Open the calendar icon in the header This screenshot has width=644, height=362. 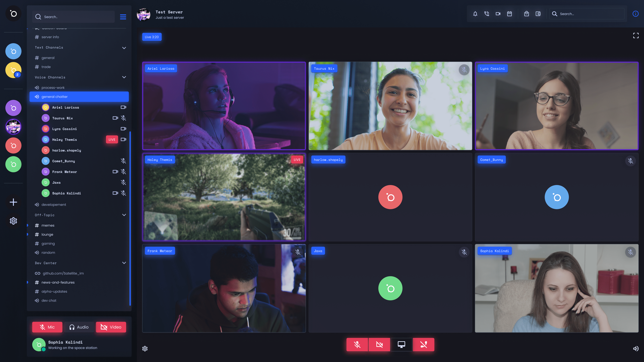pos(509,14)
